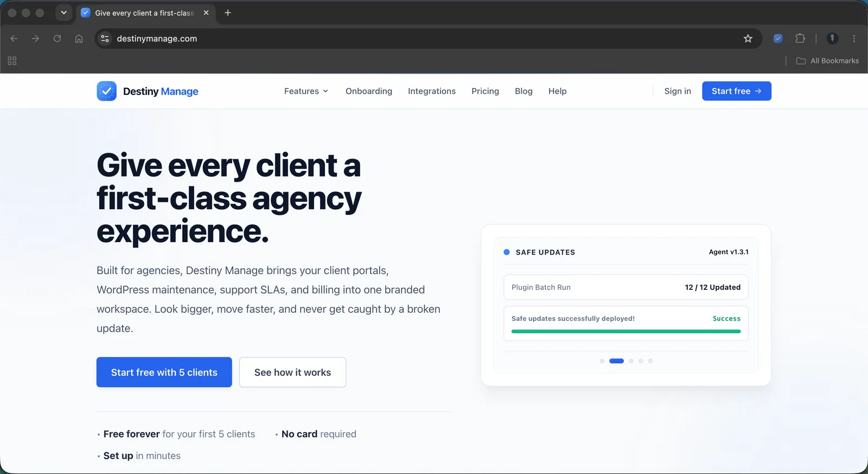Image resolution: width=868 pixels, height=474 pixels.
Task: Click the browser forward arrow
Action: click(x=35, y=39)
